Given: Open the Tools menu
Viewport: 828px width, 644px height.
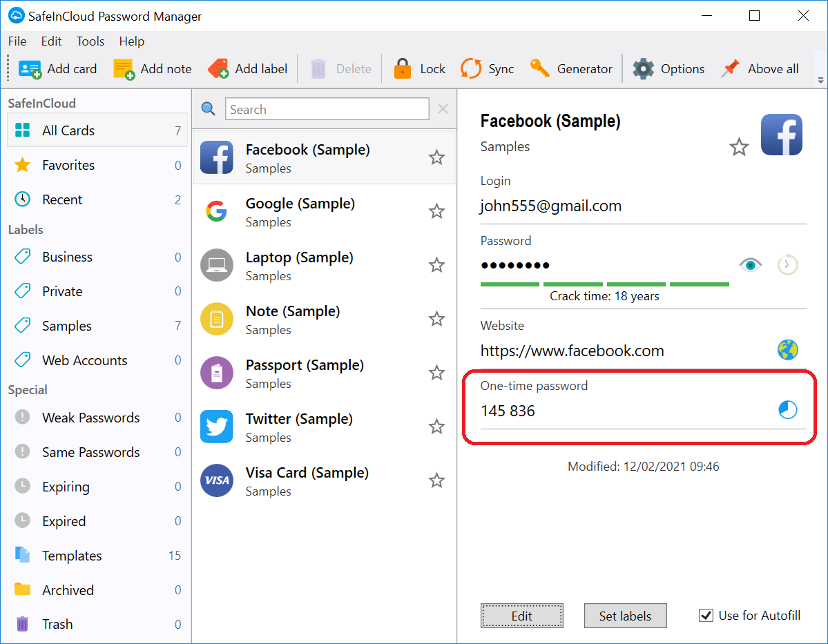Looking at the screenshot, I should (90, 41).
